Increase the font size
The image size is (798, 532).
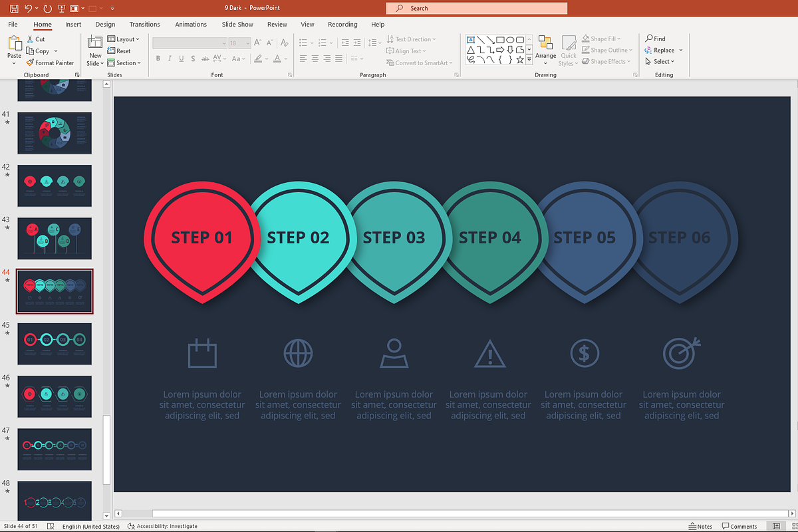pos(257,43)
